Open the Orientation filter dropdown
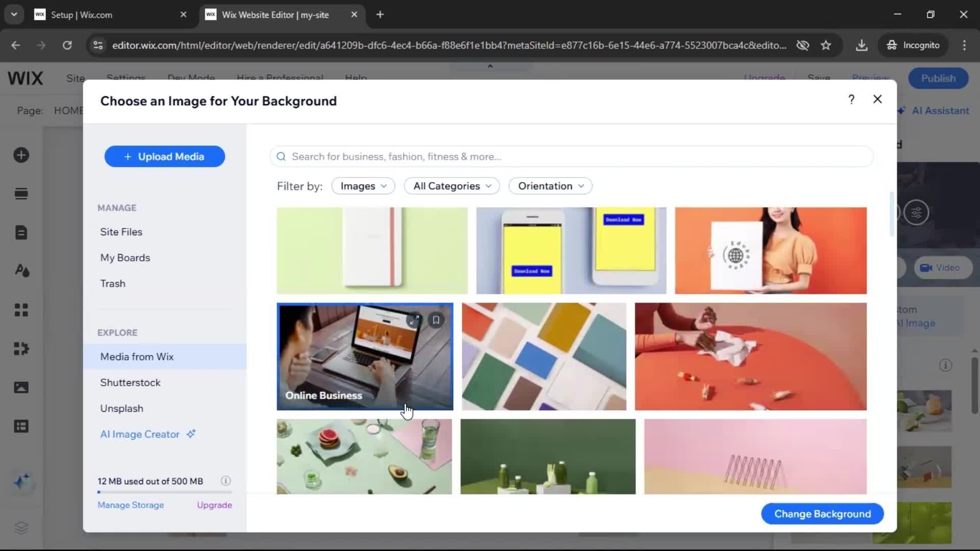 point(550,186)
